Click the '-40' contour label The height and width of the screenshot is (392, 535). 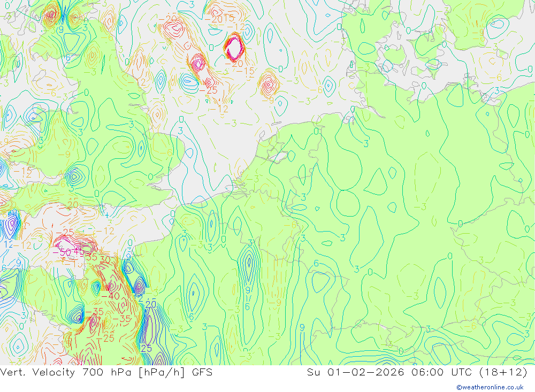tap(110, 296)
